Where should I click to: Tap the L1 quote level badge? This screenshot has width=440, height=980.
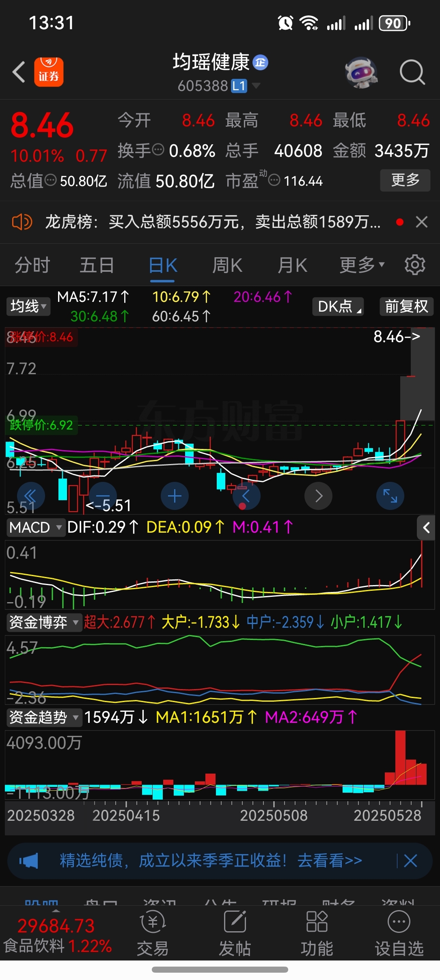click(239, 86)
